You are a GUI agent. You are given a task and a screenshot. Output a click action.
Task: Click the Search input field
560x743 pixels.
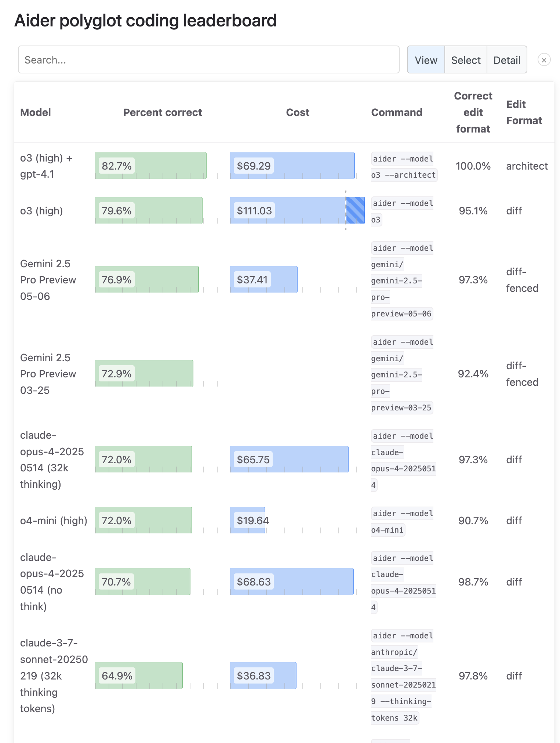point(209,59)
